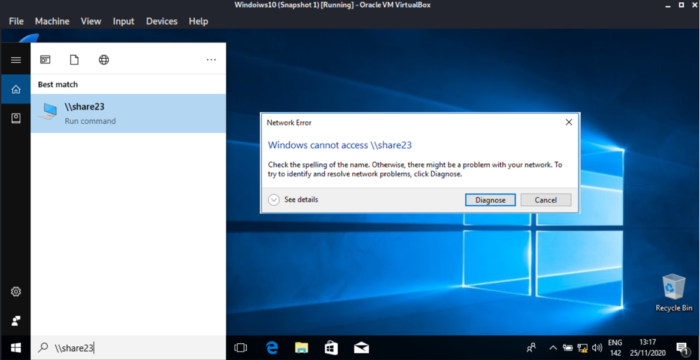The width and height of the screenshot is (700, 360).
Task: Close the Network Error dialog
Action: (568, 122)
